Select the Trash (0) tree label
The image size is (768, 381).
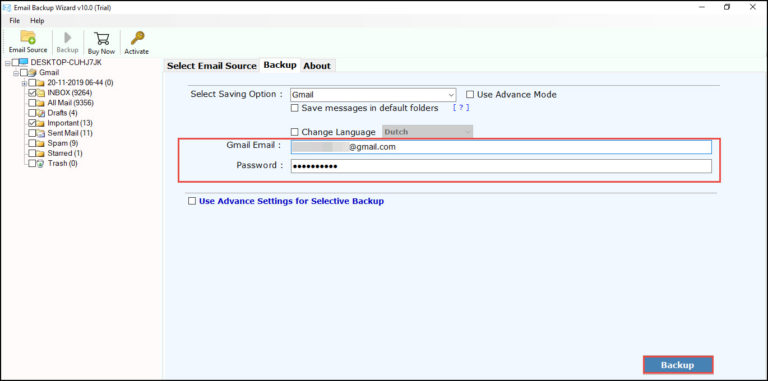63,164
